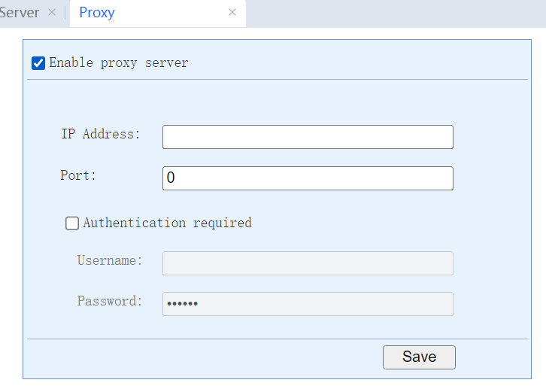This screenshot has height=392, width=546.
Task: Click the 'Port:' label
Action: (x=79, y=175)
